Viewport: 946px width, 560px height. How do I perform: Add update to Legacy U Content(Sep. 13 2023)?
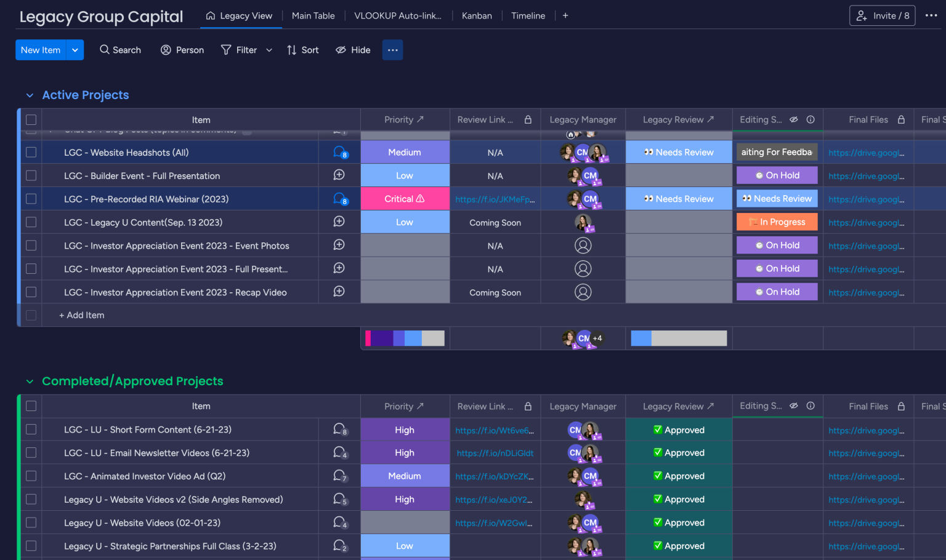pos(339,222)
